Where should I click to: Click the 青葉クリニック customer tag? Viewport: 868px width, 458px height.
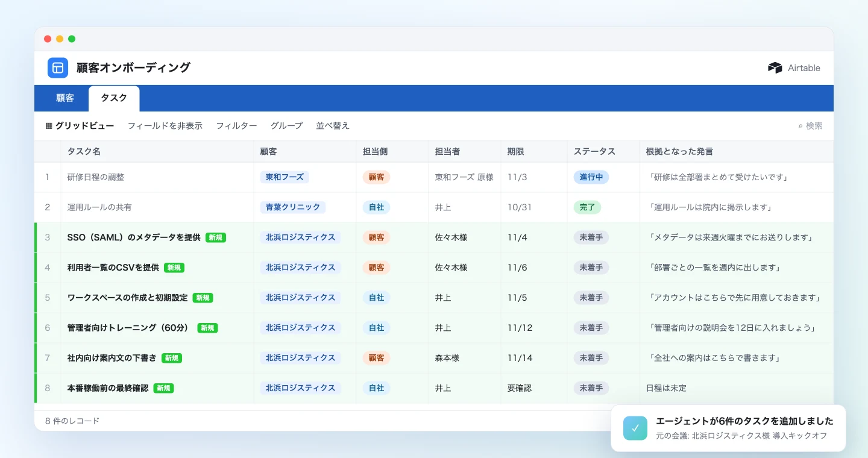[293, 207]
